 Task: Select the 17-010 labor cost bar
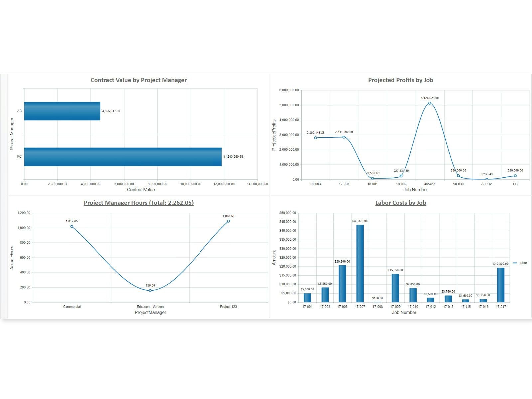click(x=413, y=295)
